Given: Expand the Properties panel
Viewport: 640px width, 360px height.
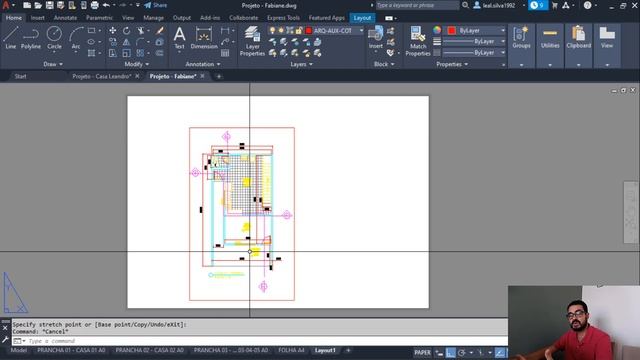Looking at the screenshot, I should 452,64.
